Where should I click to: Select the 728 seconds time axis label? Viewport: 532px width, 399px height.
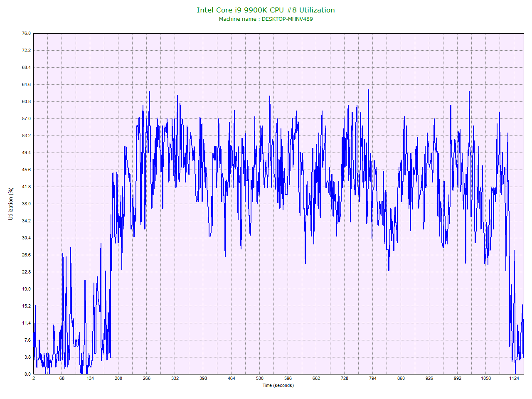[x=345, y=378]
